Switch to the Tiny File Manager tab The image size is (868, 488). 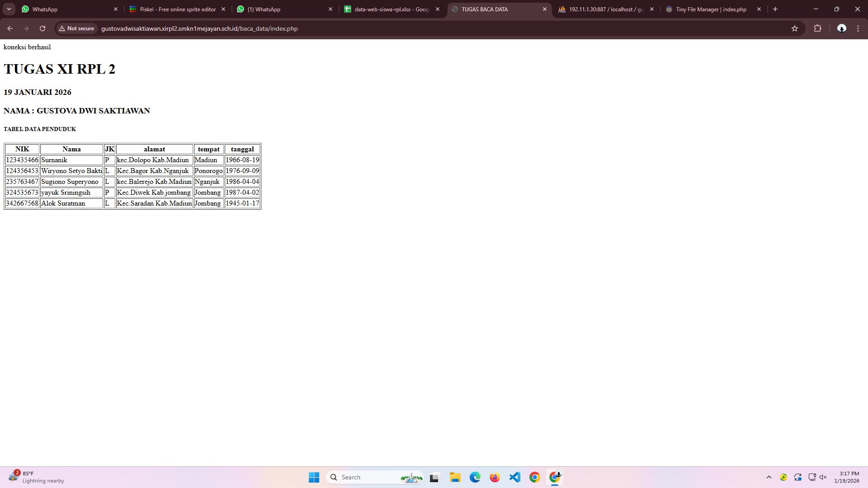(x=711, y=9)
